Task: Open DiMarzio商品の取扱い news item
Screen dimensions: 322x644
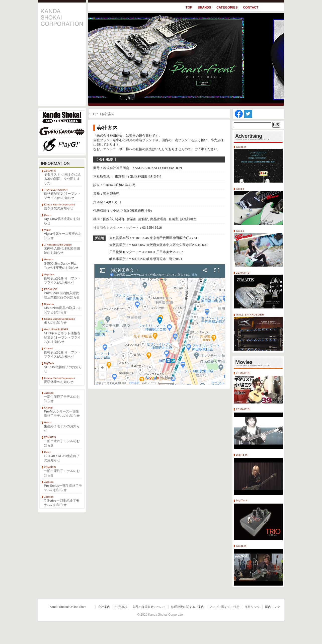Action: pos(63,310)
